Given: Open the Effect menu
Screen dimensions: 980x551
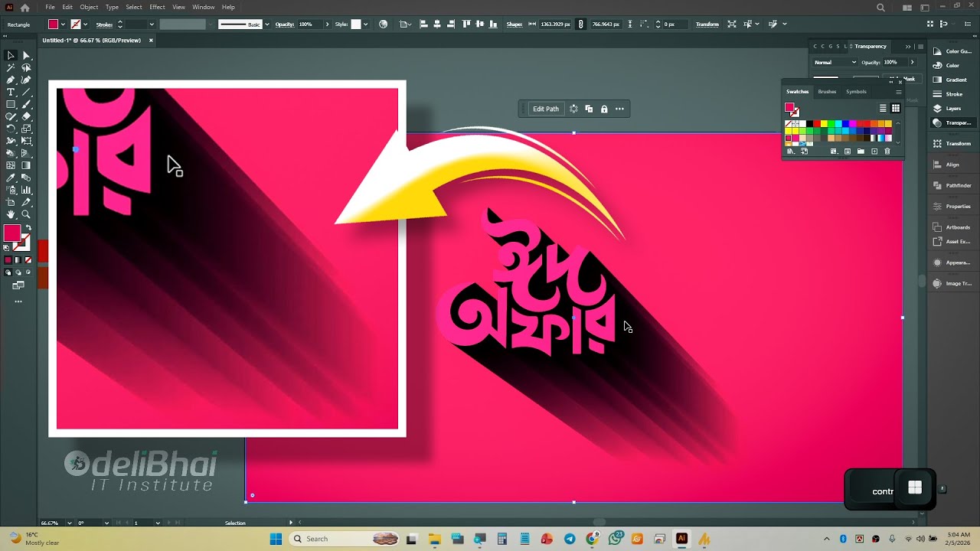Looking at the screenshot, I should click(x=157, y=7).
